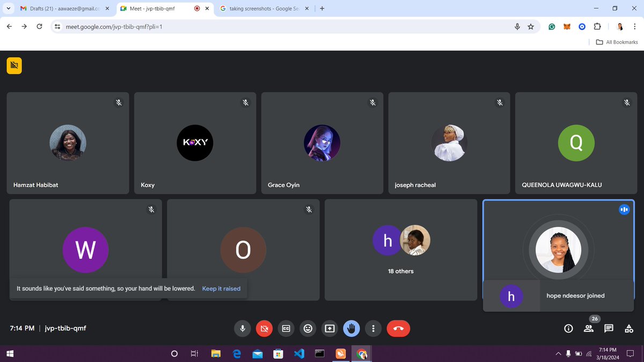Click joseph racheal avatar picture
644x362 pixels.
click(449, 143)
